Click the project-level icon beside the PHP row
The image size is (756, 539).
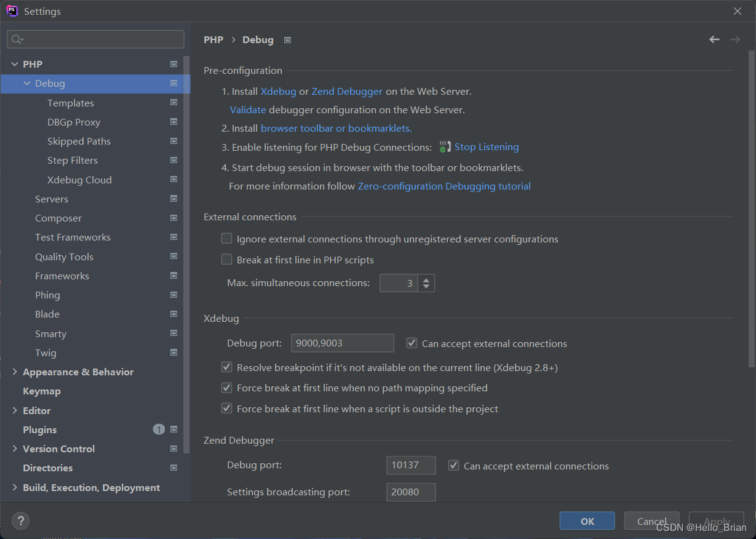pyautogui.click(x=174, y=64)
